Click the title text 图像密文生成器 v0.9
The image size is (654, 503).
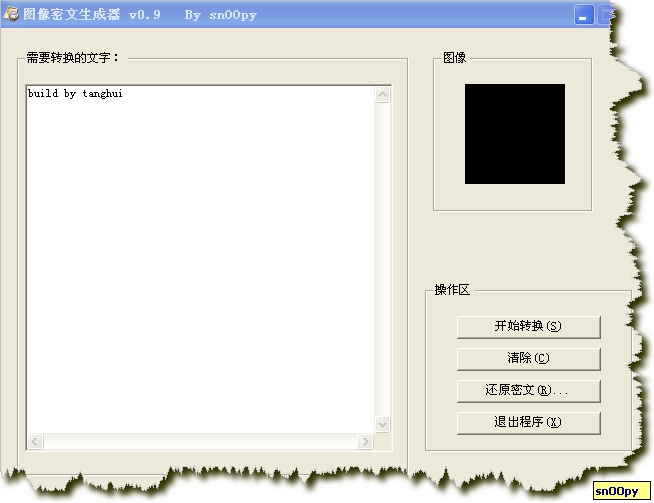tap(92, 15)
